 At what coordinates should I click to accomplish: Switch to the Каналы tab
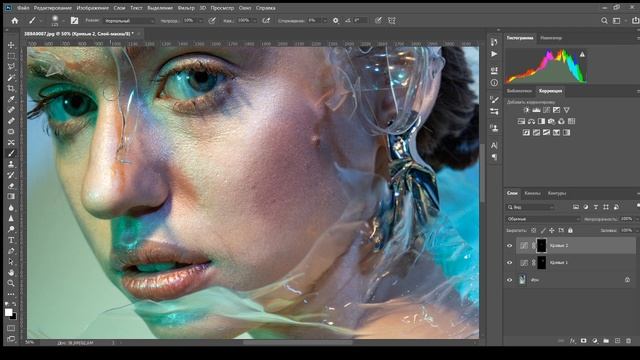pos(532,193)
